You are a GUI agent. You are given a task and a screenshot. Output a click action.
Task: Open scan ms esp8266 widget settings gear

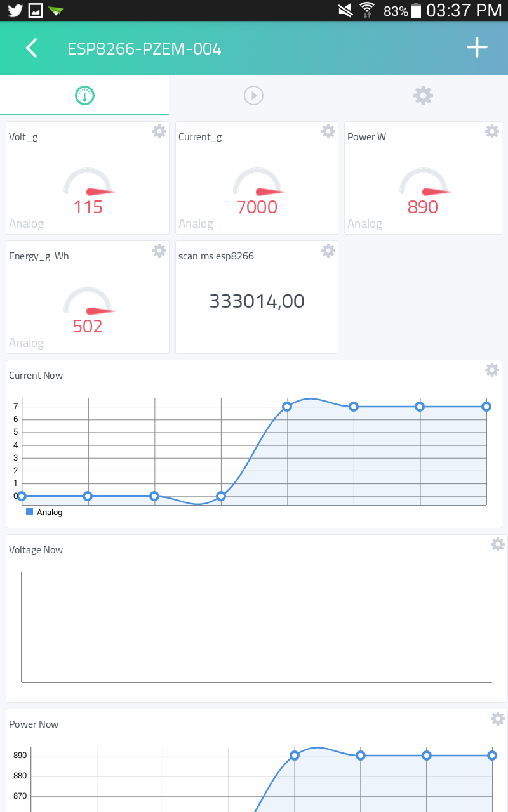click(x=328, y=251)
